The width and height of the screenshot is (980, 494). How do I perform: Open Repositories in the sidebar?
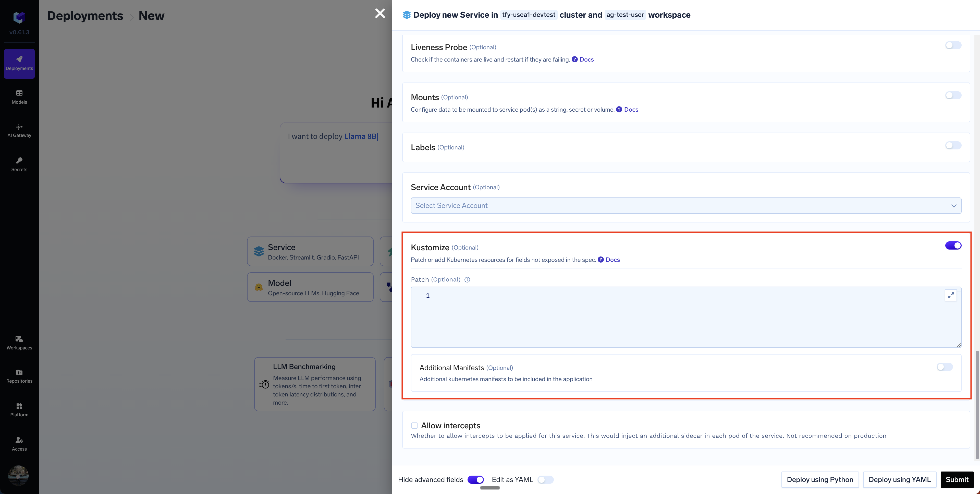point(19,376)
